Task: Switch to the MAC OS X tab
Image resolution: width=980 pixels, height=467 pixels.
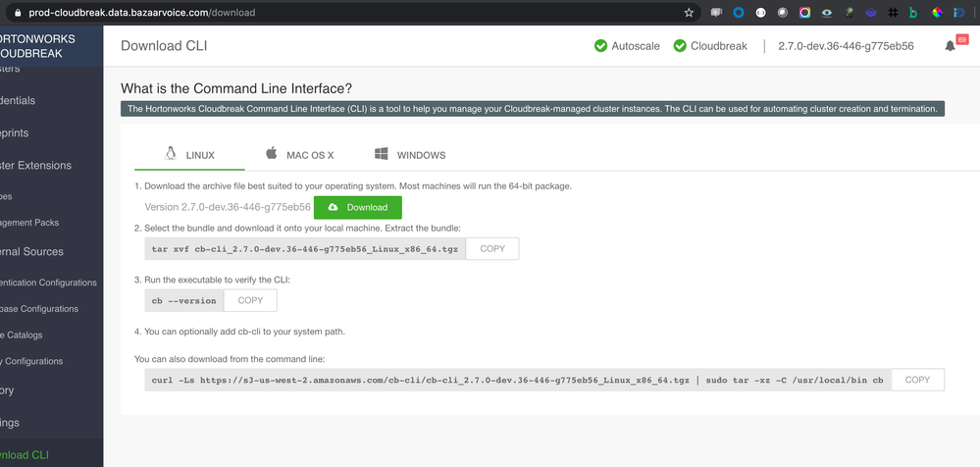Action: (300, 155)
